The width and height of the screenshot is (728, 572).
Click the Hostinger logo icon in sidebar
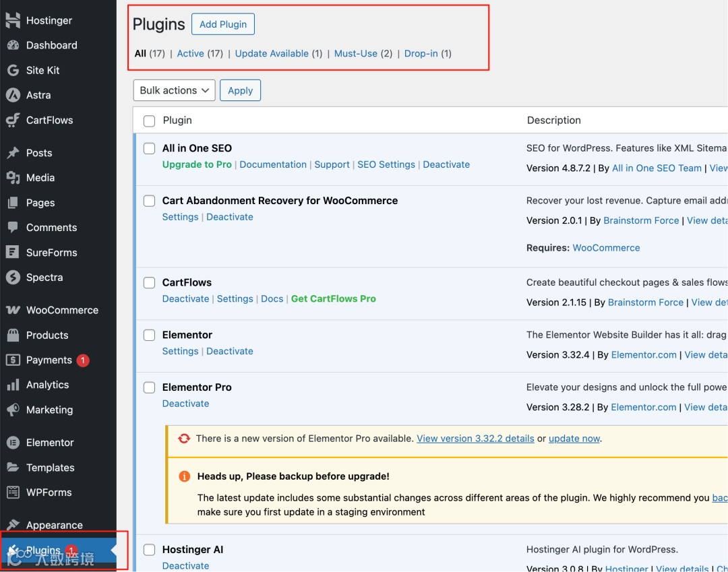13,20
